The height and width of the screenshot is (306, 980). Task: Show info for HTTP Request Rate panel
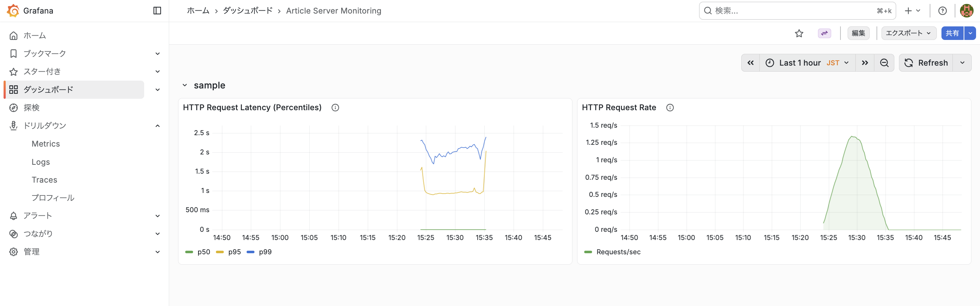(x=670, y=108)
